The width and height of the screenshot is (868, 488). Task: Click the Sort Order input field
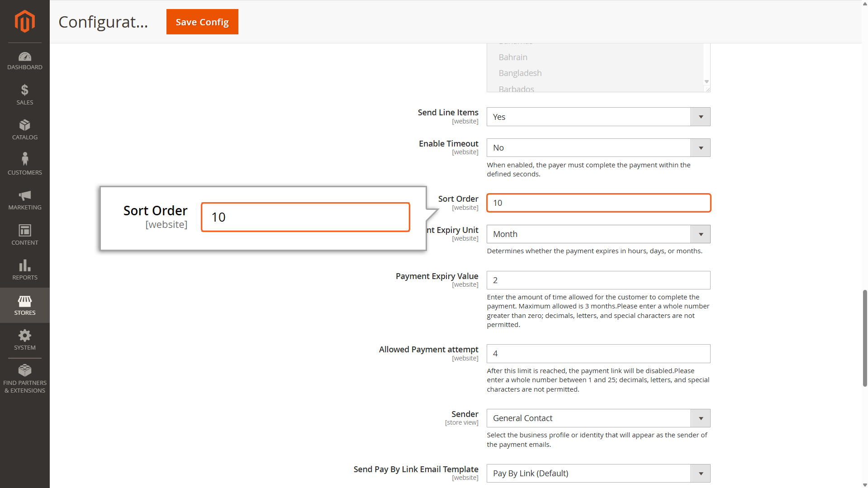click(x=598, y=203)
